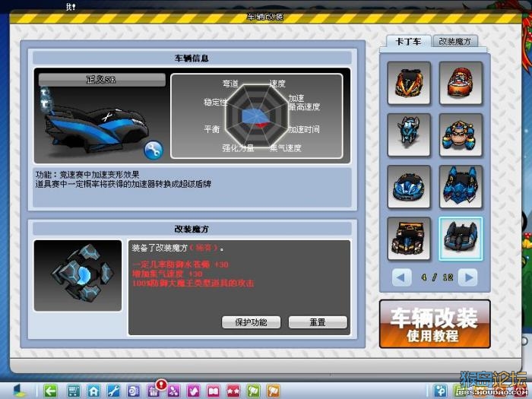Go to previous kart list page
This screenshot has width=532, height=399.
pyautogui.click(x=402, y=277)
